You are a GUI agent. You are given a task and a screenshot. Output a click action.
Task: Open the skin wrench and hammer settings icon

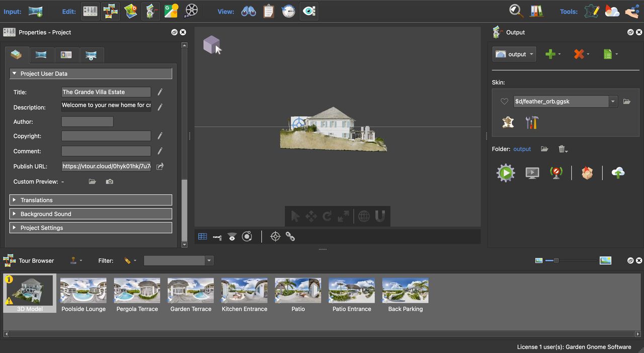point(532,122)
